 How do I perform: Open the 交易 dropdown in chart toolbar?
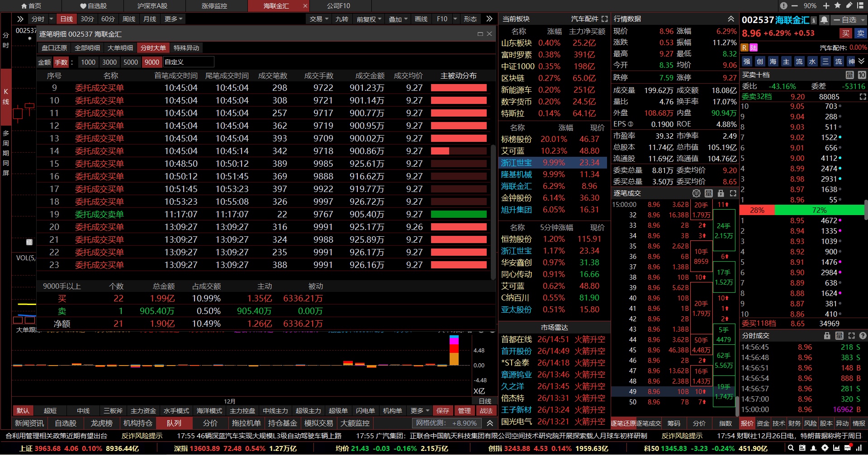pos(319,19)
